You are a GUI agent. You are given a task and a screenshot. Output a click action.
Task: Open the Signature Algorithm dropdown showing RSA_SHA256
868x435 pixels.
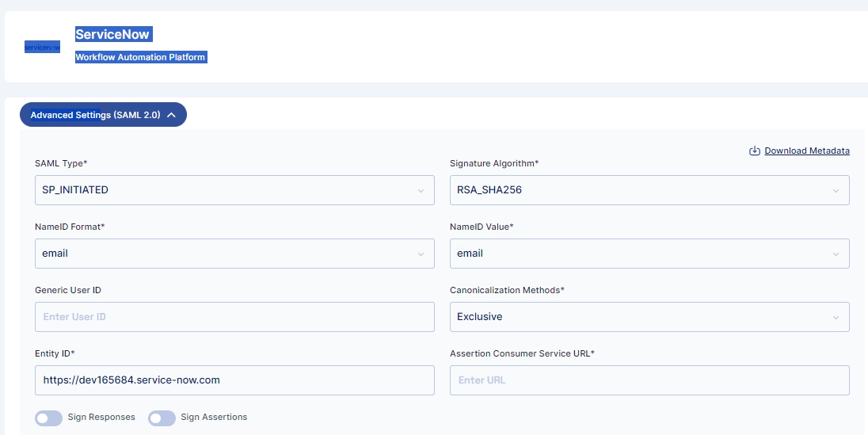(x=649, y=190)
